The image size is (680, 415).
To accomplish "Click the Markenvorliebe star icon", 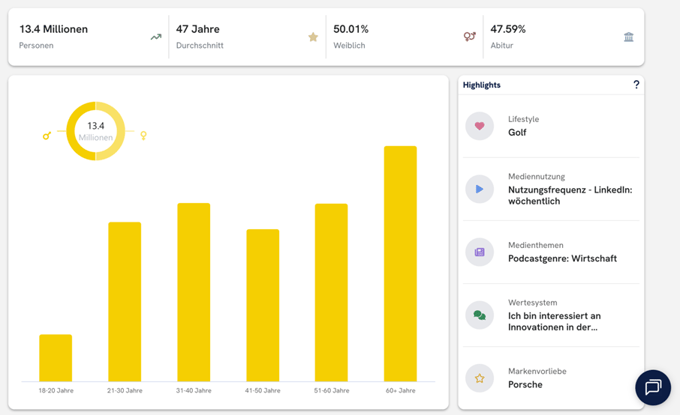I will pyautogui.click(x=480, y=378).
